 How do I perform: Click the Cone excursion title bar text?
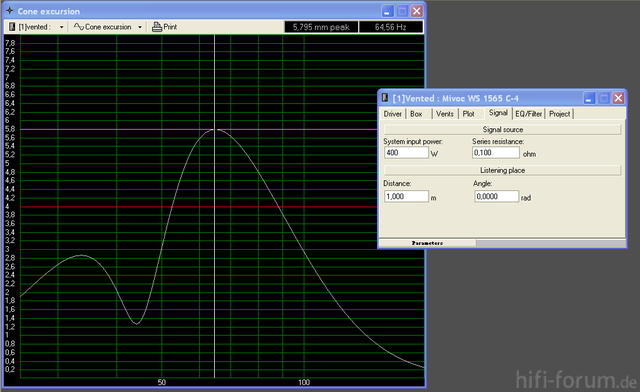pyautogui.click(x=49, y=11)
